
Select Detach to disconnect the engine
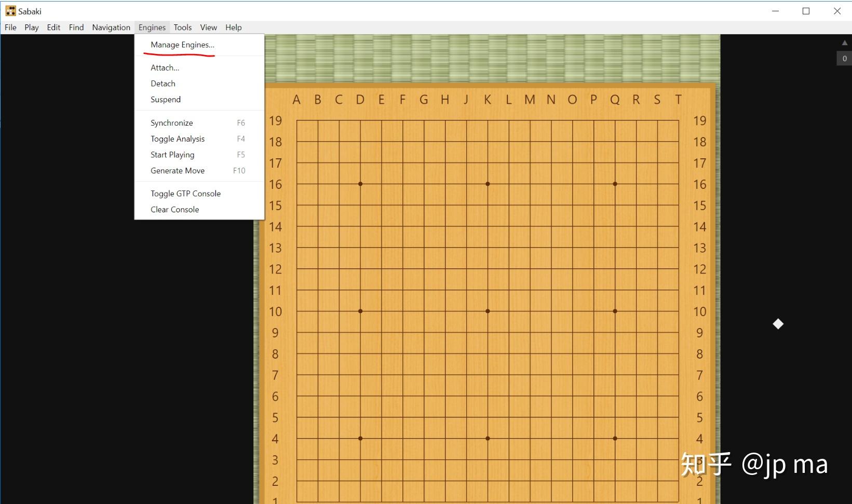(163, 83)
